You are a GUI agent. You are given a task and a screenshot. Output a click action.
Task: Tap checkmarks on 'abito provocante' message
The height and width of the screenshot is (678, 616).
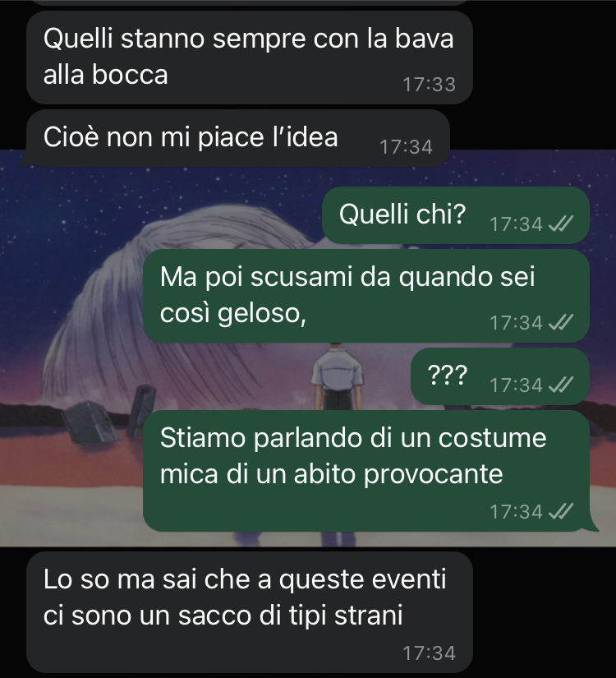(x=561, y=511)
